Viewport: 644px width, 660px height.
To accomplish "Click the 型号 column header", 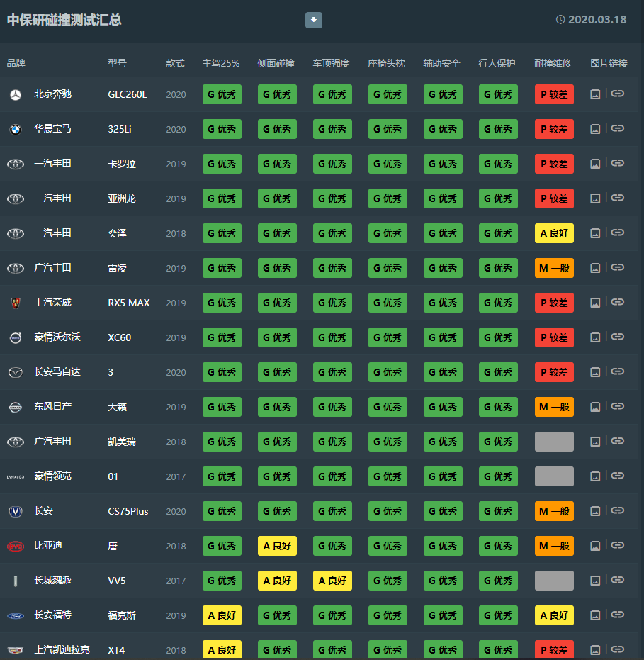I will [x=117, y=63].
